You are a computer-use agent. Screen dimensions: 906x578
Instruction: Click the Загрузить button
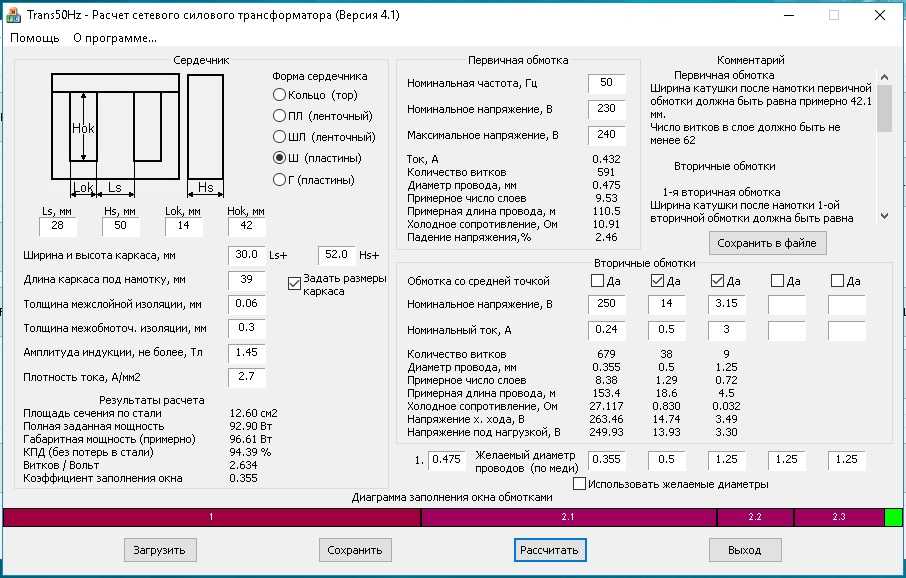[159, 550]
